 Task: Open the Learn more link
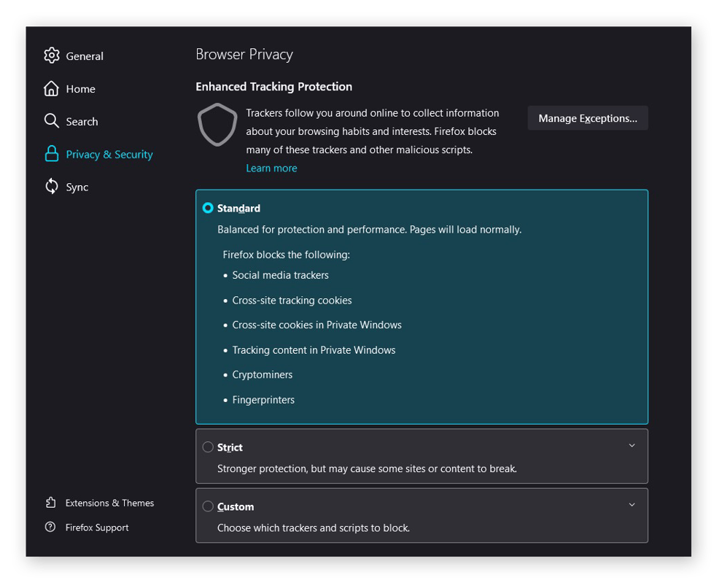[x=271, y=168]
